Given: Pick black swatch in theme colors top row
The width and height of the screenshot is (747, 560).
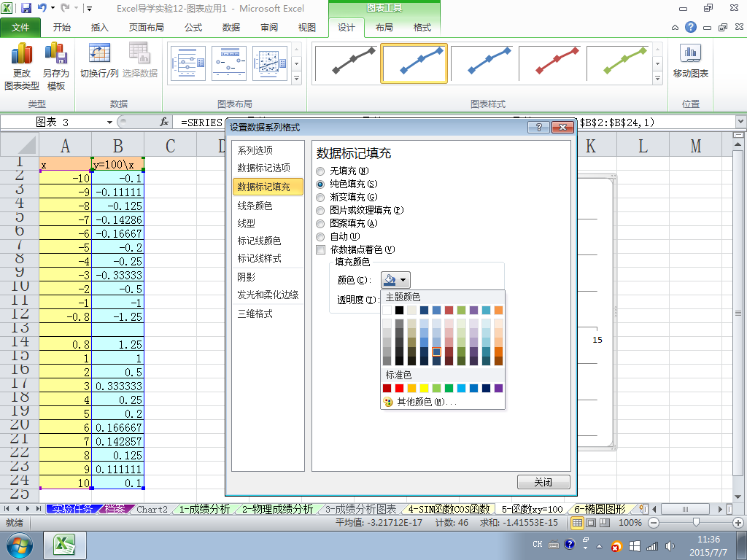Looking at the screenshot, I should [x=399, y=311].
